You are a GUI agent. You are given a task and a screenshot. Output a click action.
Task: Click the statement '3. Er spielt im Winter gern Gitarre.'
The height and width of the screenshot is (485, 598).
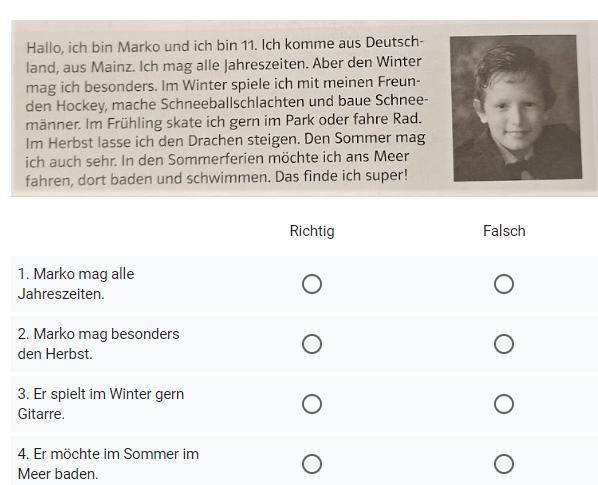[101, 404]
